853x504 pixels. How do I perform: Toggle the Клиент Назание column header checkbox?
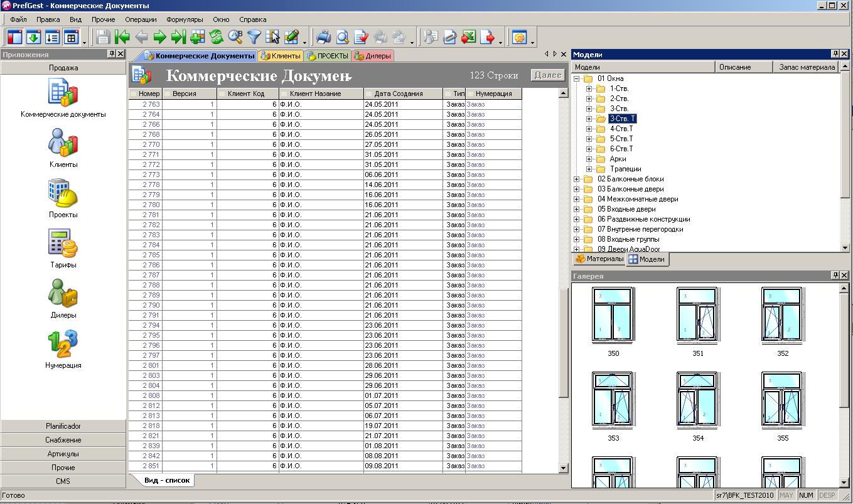(x=284, y=94)
